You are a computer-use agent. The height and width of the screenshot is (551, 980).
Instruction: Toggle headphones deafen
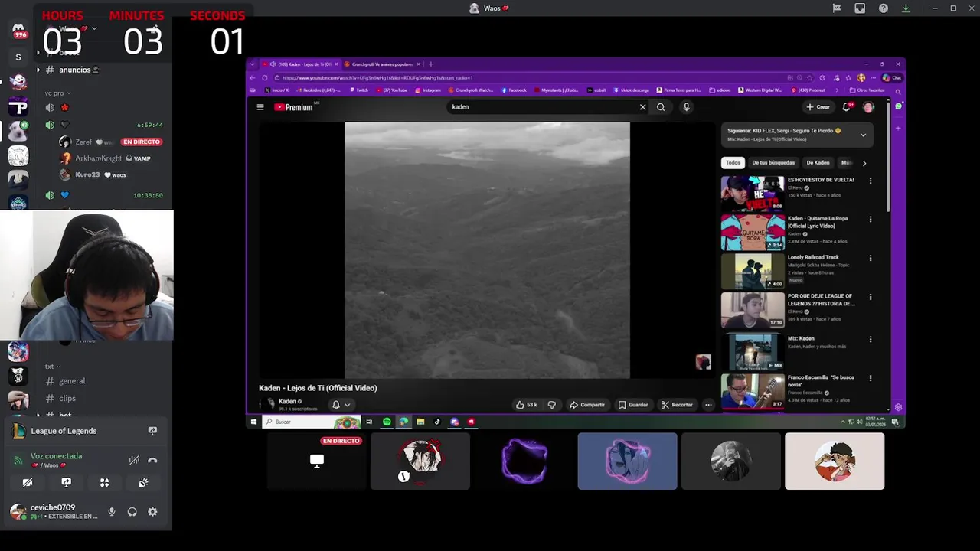pyautogui.click(x=132, y=512)
